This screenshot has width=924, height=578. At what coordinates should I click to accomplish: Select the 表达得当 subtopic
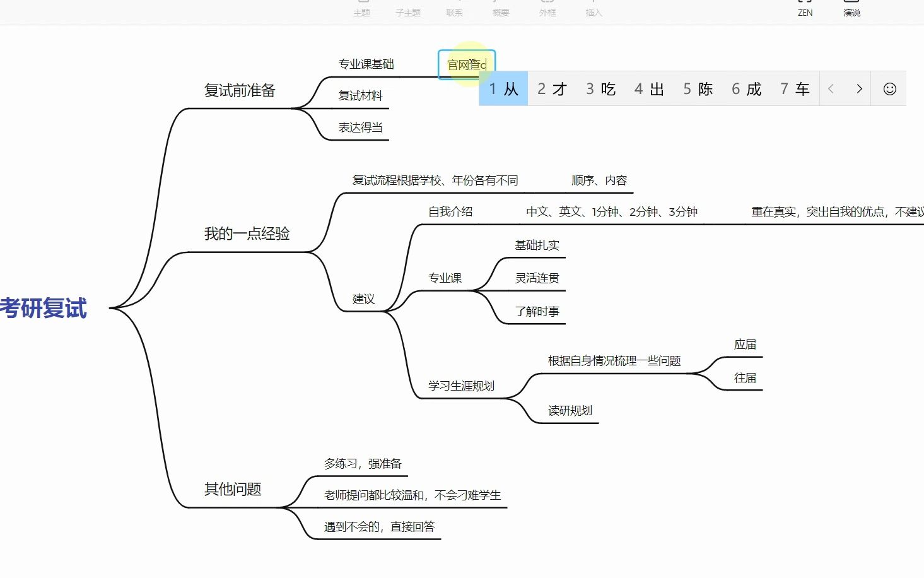click(360, 127)
